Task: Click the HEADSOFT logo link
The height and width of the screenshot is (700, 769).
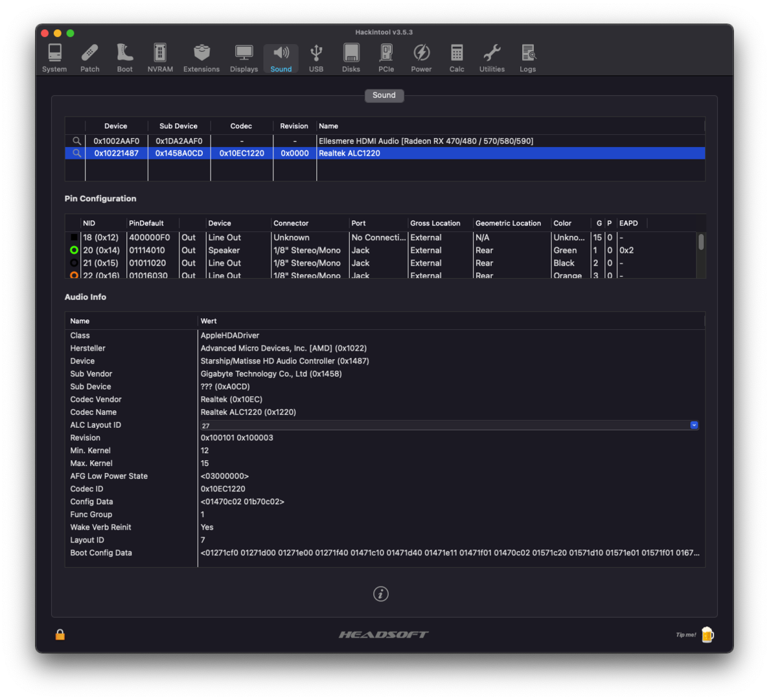Action: click(384, 635)
